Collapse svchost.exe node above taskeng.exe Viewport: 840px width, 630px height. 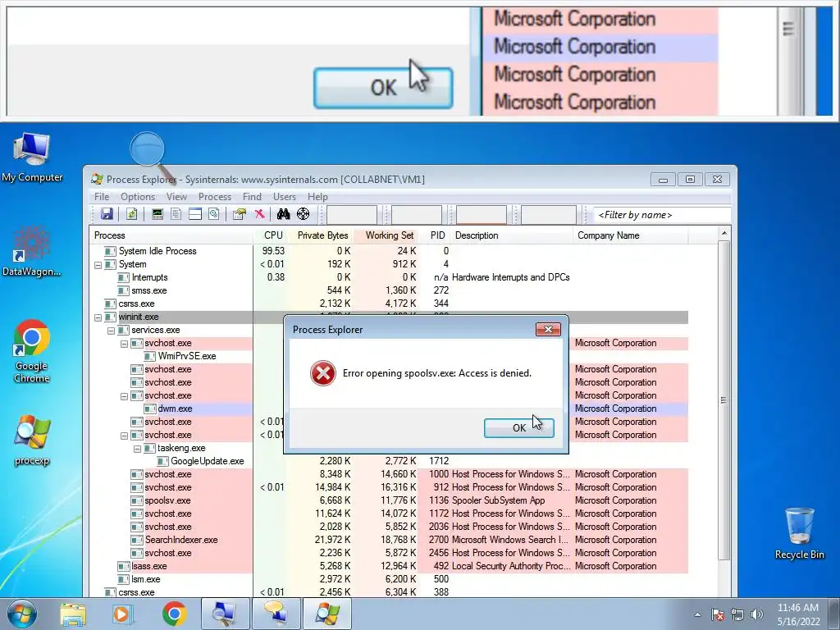point(125,436)
